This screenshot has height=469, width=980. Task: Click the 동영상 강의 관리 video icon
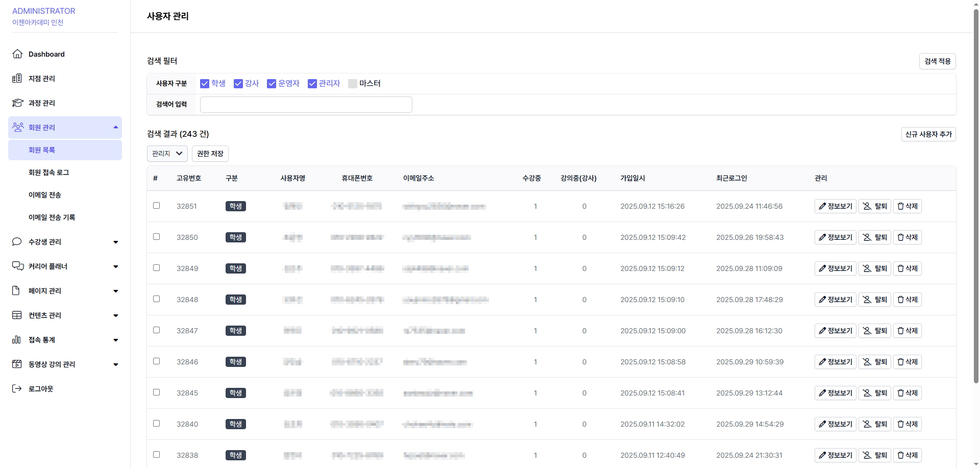pyautogui.click(x=17, y=364)
